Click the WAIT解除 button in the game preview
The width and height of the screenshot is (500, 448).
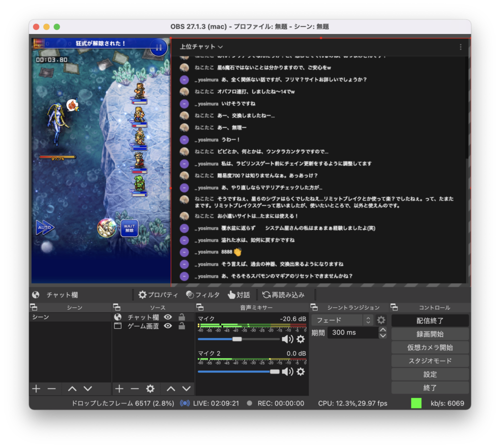coord(129,228)
